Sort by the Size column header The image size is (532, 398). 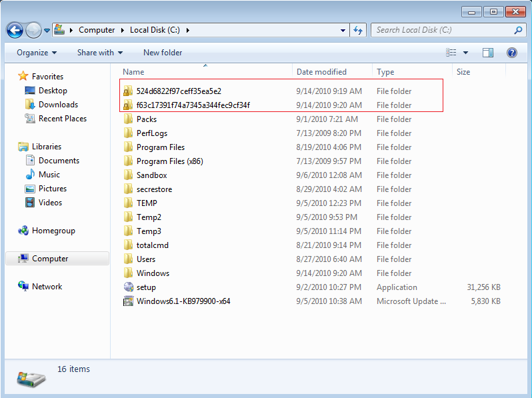pos(479,72)
